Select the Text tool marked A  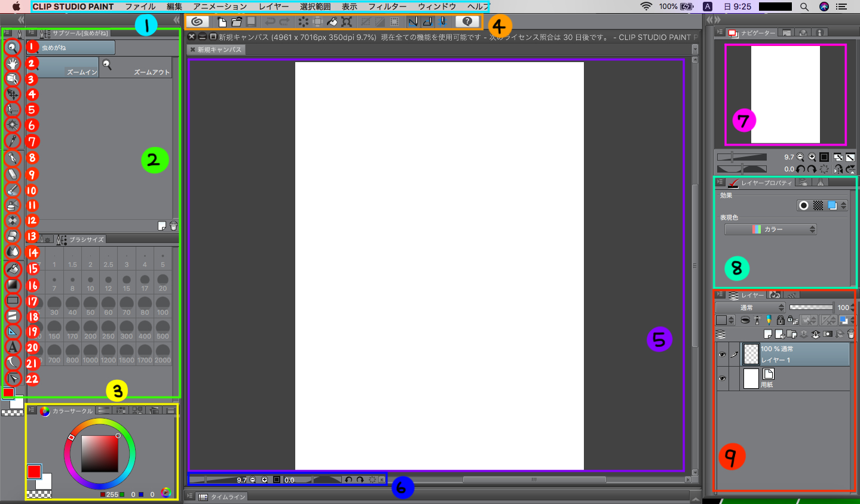pyautogui.click(x=12, y=347)
